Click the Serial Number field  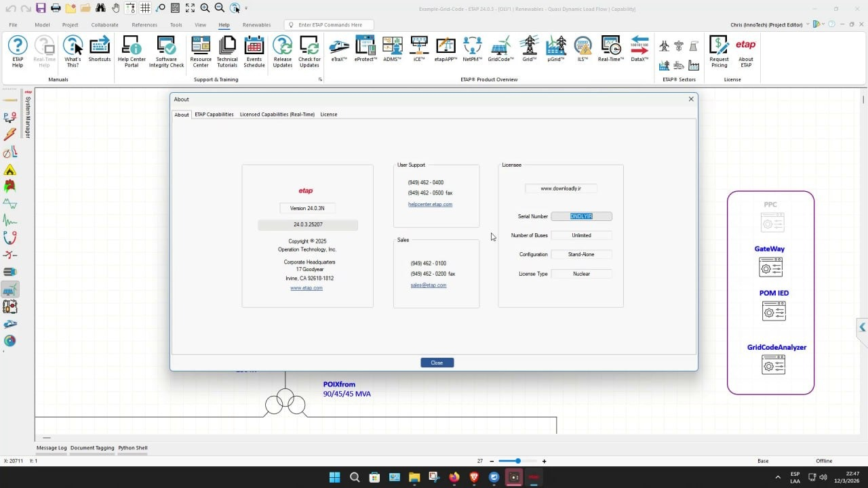coord(581,216)
